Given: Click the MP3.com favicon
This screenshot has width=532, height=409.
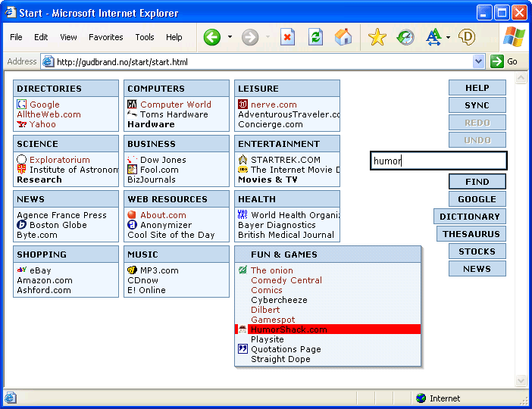Looking at the screenshot, I should 132,270.
